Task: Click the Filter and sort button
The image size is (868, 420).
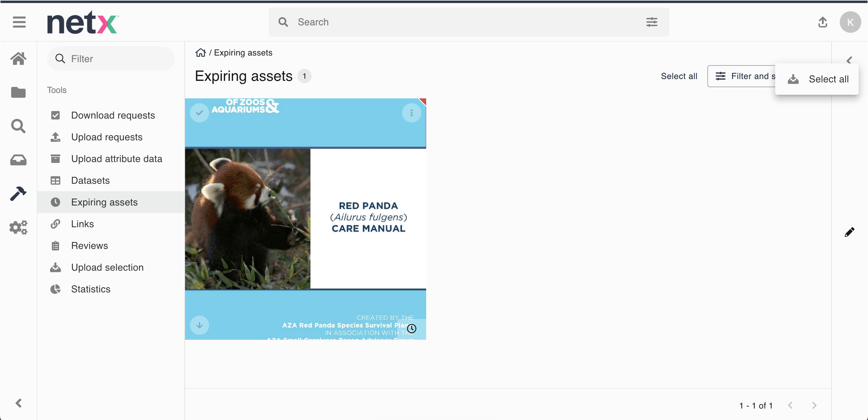Action: point(741,76)
